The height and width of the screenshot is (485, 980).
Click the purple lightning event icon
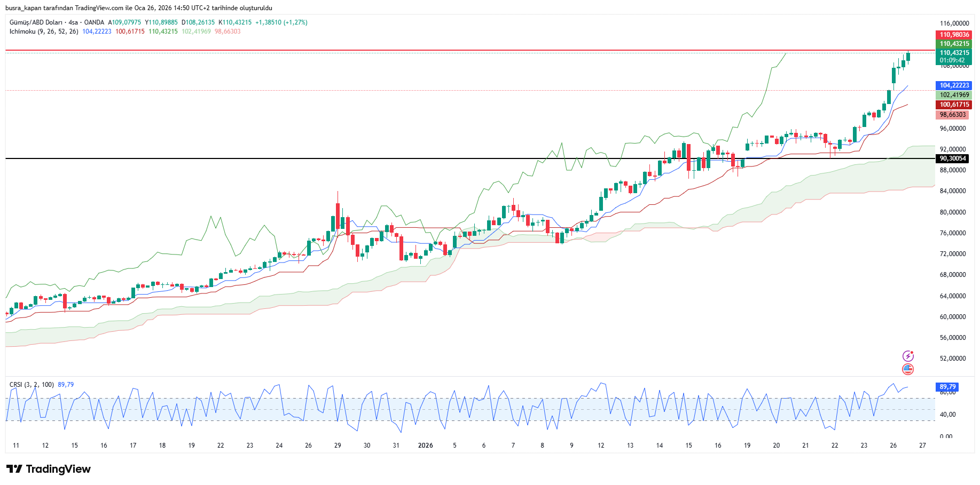tap(908, 356)
